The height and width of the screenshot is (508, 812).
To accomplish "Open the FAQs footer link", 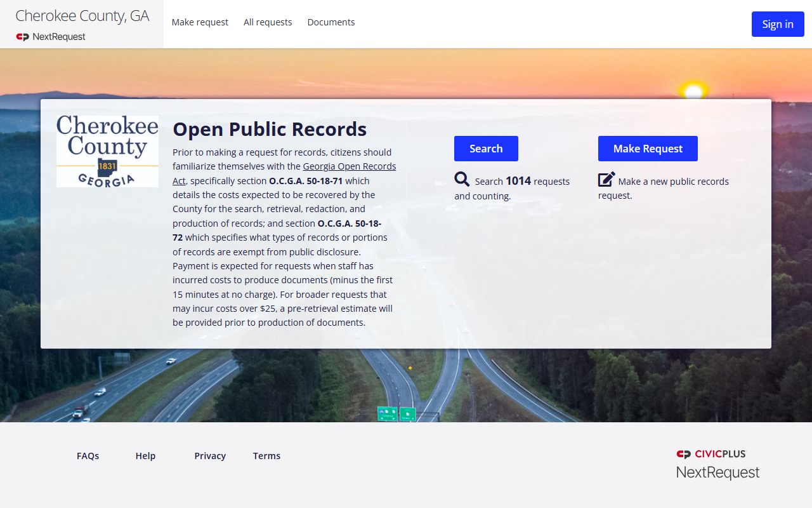I will [88, 456].
